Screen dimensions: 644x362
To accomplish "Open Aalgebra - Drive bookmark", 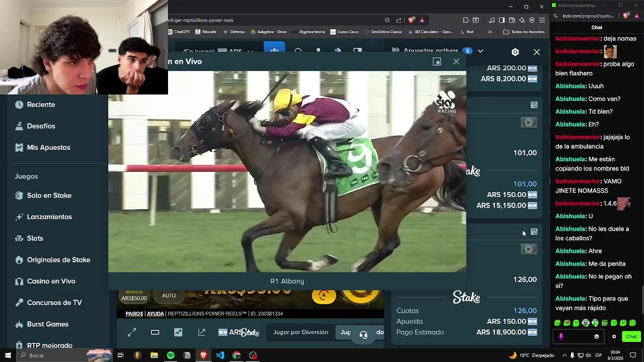I will (x=268, y=32).
